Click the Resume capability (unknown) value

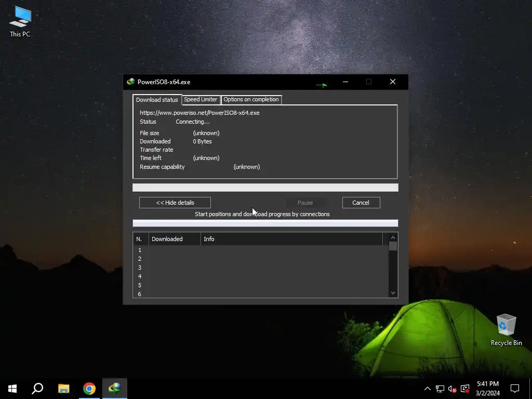tap(247, 167)
